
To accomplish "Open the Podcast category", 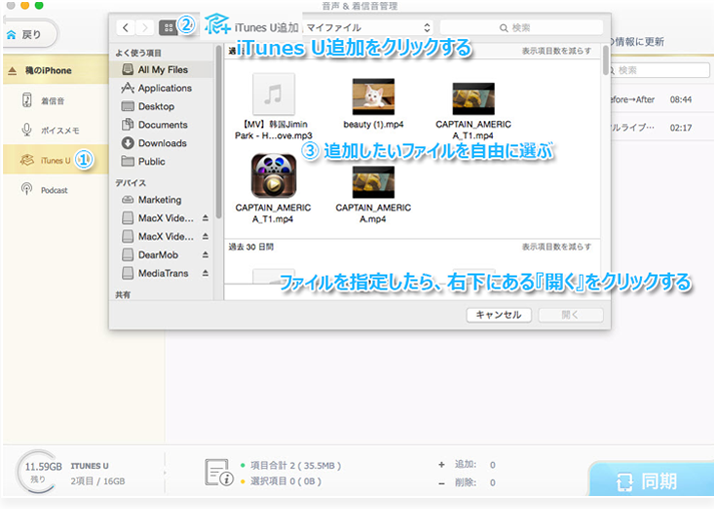I will [27, 190].
